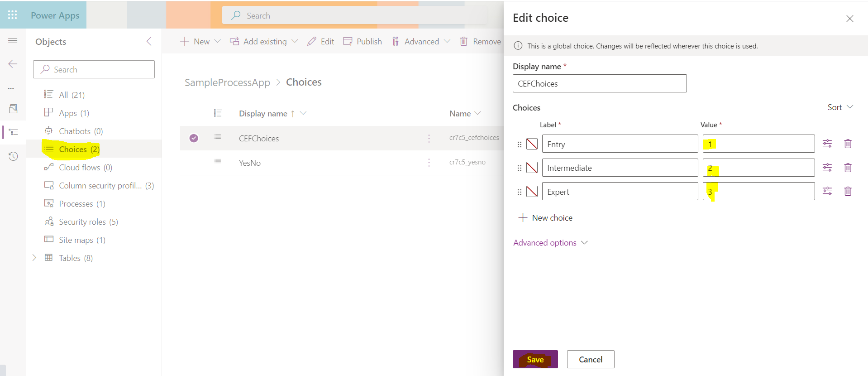Screen dimensions: 868x376
Task: Add a New choice entry
Action: (545, 218)
